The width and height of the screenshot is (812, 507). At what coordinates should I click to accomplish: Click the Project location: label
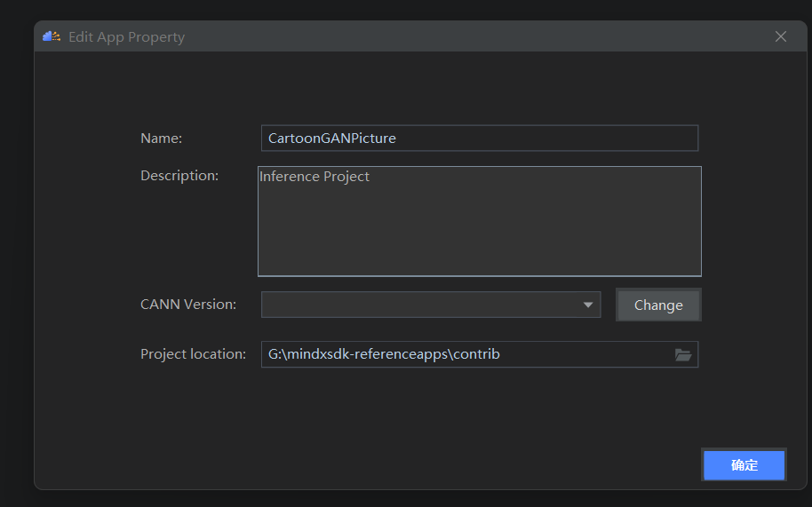click(193, 354)
